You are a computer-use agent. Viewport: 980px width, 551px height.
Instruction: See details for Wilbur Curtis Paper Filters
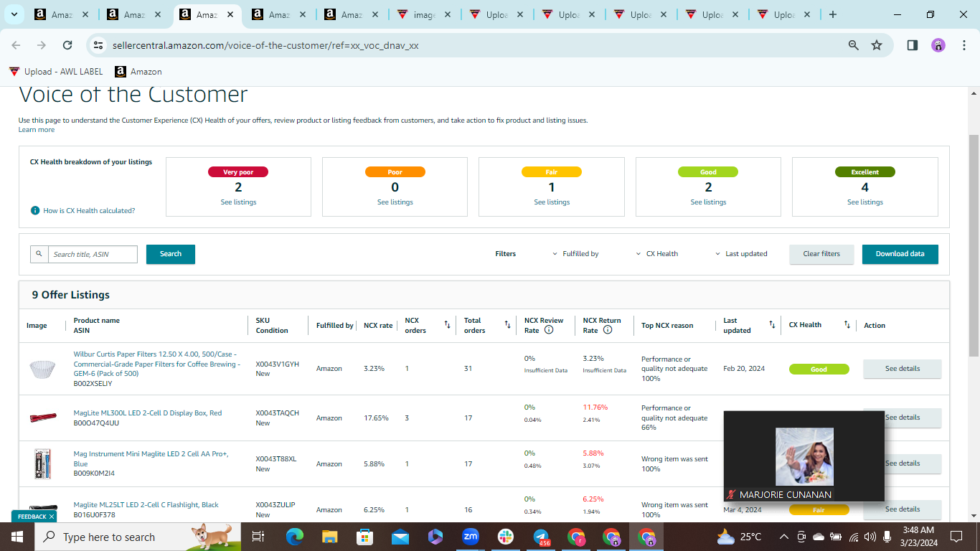click(902, 369)
